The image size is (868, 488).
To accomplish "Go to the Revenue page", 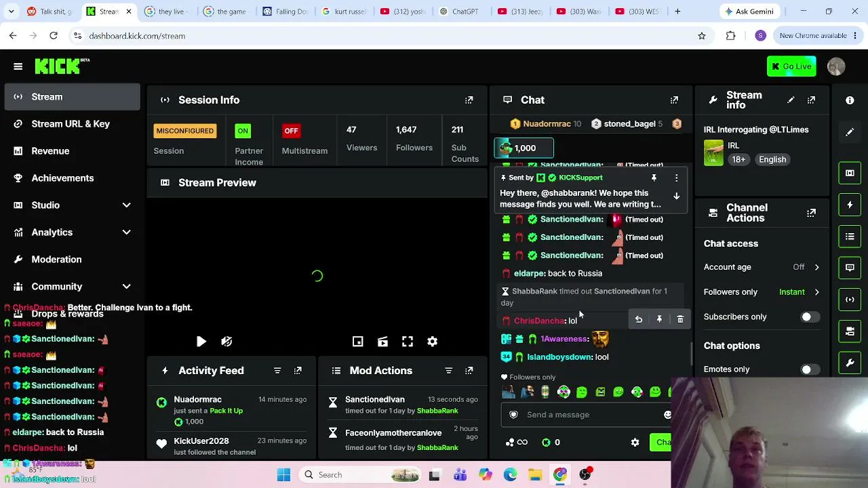I will (x=72, y=151).
